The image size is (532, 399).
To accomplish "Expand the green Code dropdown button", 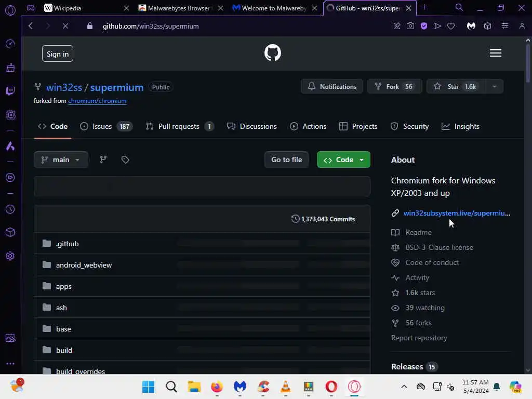I will pos(343,159).
